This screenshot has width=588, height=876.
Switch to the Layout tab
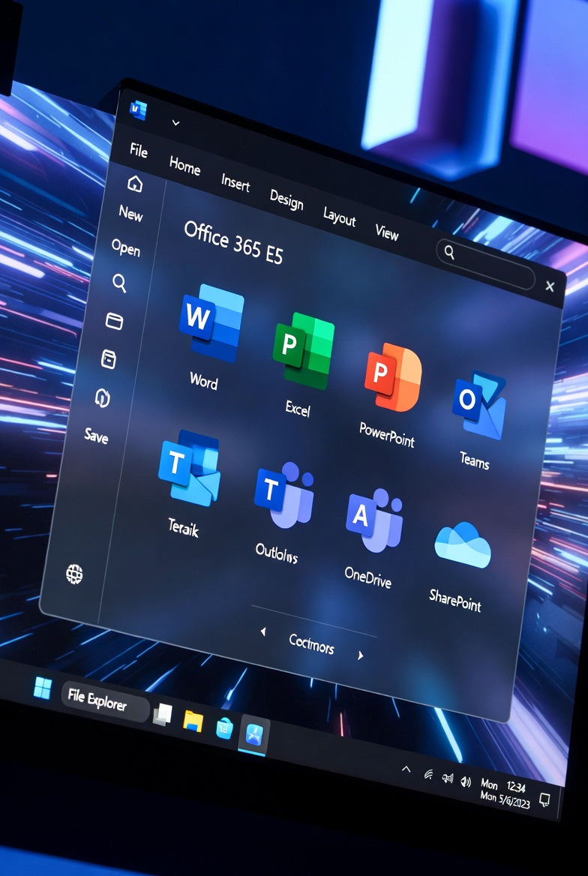click(339, 217)
